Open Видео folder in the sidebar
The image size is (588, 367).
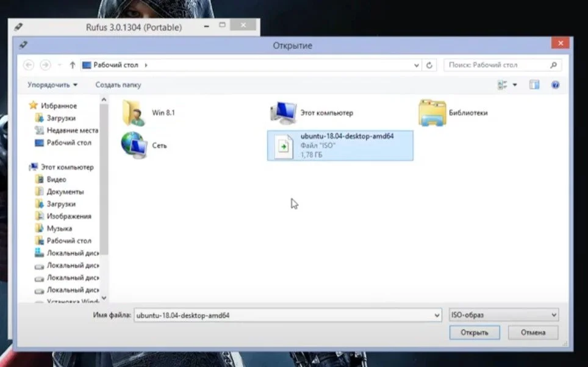56,179
